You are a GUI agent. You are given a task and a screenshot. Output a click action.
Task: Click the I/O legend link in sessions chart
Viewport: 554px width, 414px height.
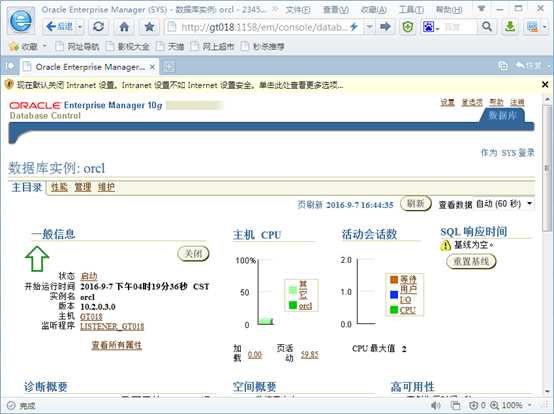405,300
